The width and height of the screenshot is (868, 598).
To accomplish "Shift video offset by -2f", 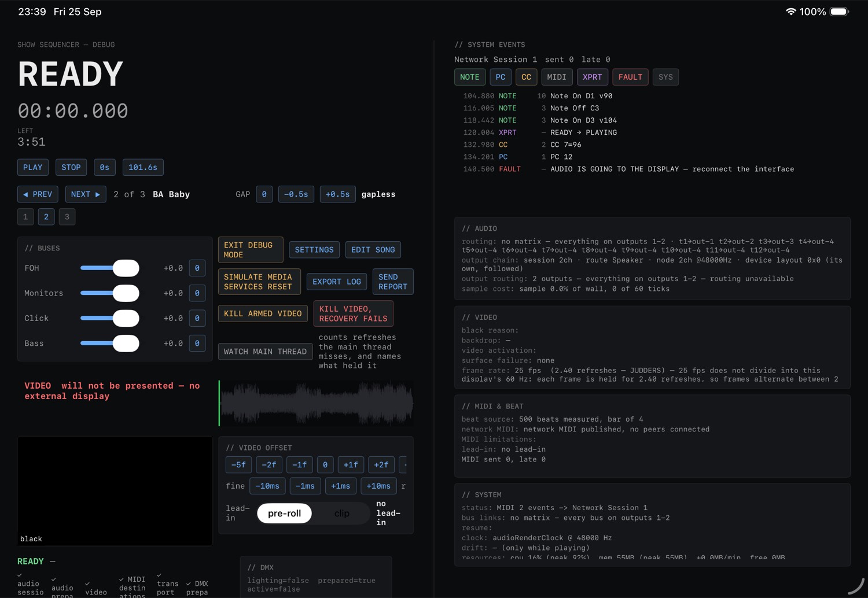I will click(x=269, y=464).
